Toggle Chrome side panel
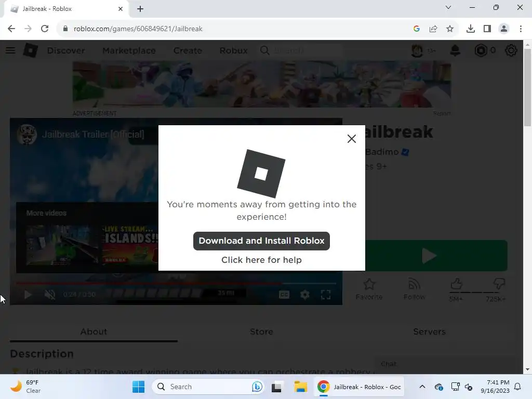This screenshot has height=399, width=532. 487,29
